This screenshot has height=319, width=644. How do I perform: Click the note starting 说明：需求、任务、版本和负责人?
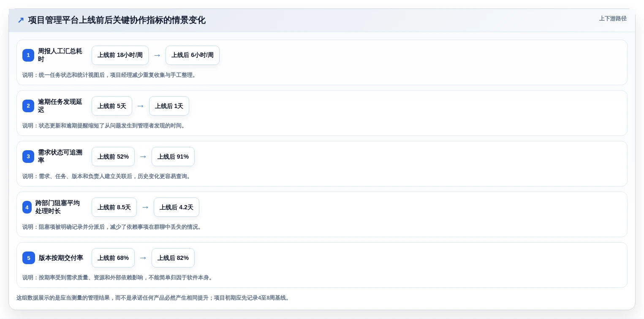[x=107, y=176]
